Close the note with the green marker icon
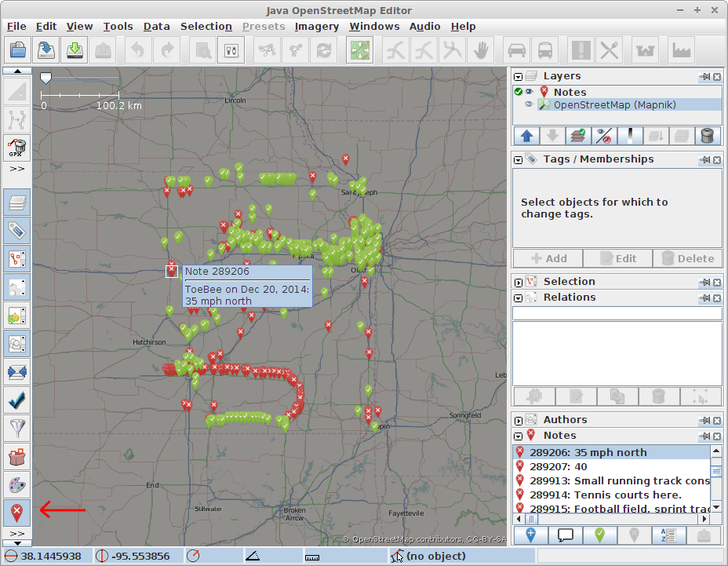This screenshot has width=728, height=566. pyautogui.click(x=600, y=535)
